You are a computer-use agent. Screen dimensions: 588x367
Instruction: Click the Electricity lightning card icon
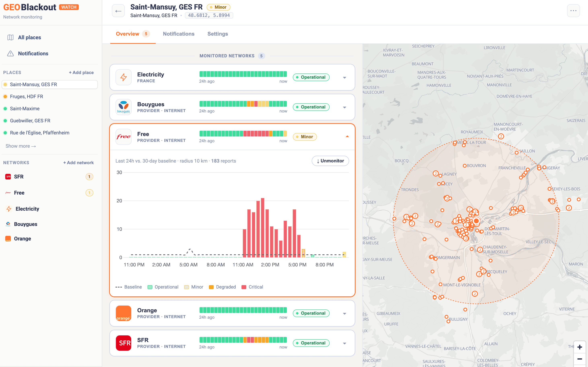point(124,77)
